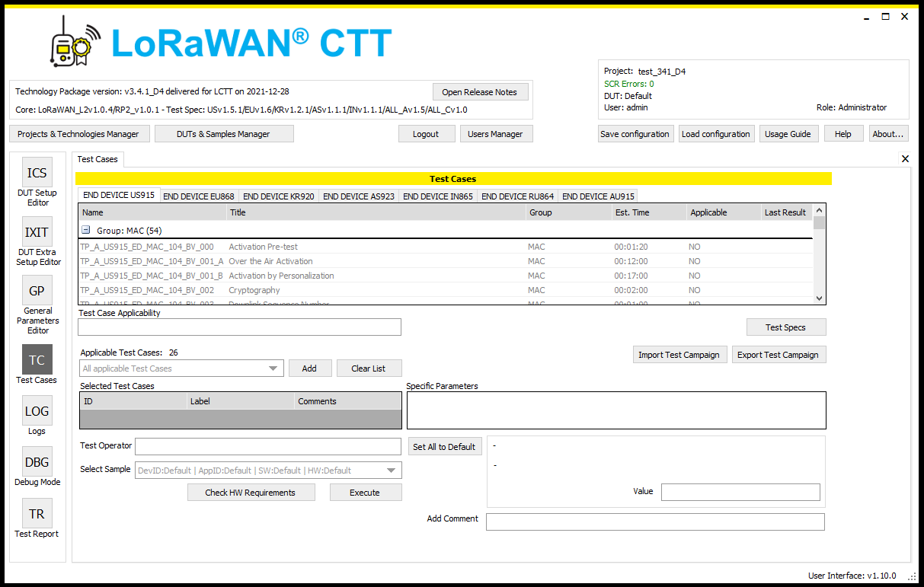Add the applicable test cases
The height and width of the screenshot is (587, 924).
point(309,368)
